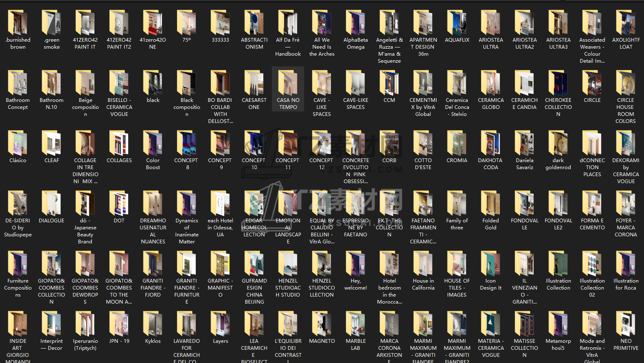
Task: Click the NEO PRIMITIVE folder icon
Action: [x=626, y=324]
